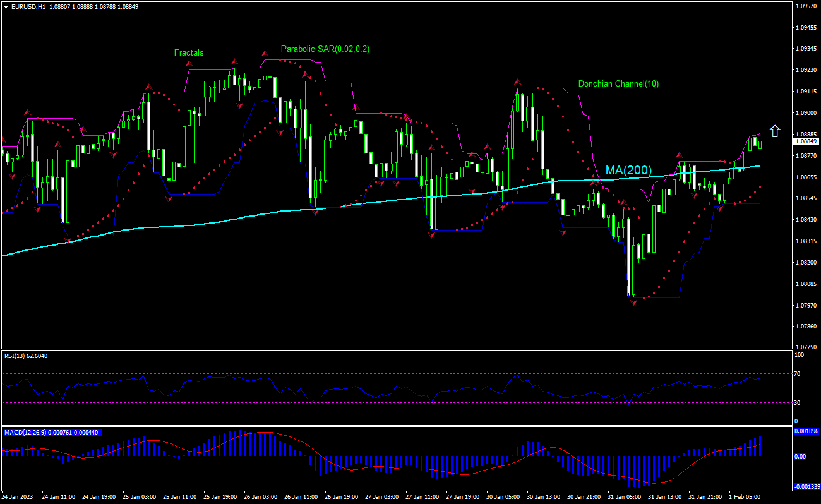
Task: Click the RSI 70 level scale label
Action: pyautogui.click(x=797, y=374)
